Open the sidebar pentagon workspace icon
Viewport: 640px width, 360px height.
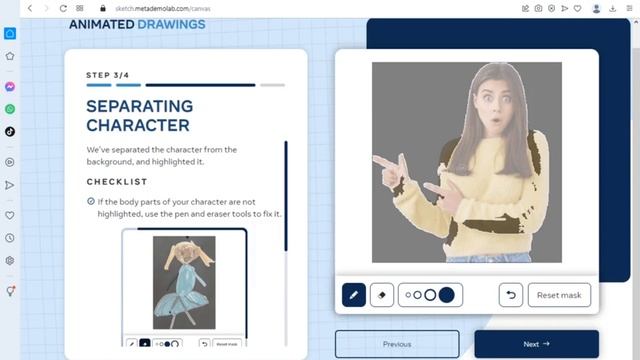coord(10,56)
